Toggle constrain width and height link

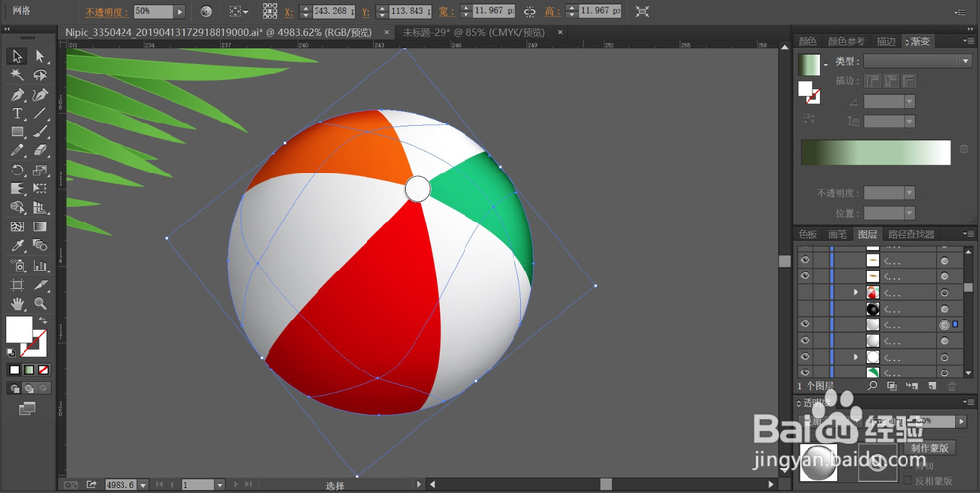530,11
